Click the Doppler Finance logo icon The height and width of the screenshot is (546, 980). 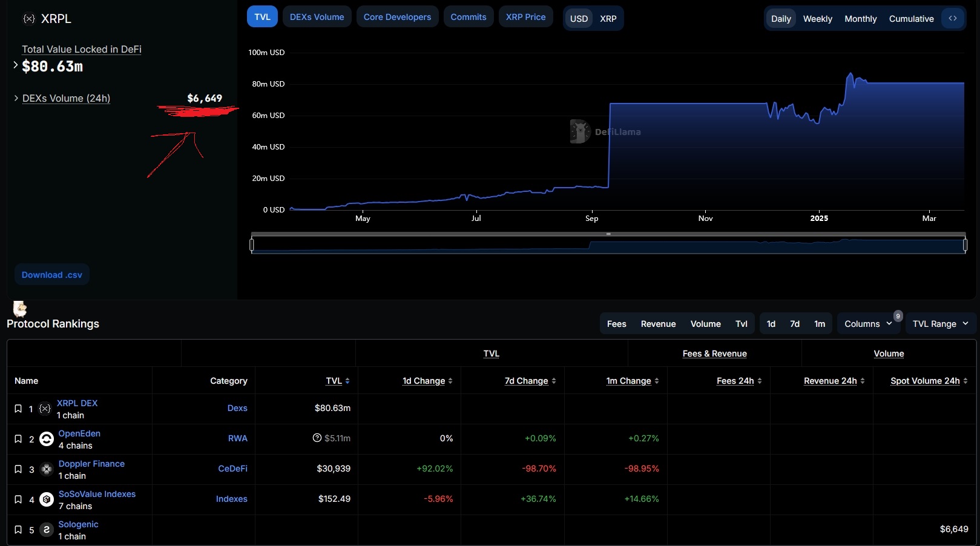(47, 469)
